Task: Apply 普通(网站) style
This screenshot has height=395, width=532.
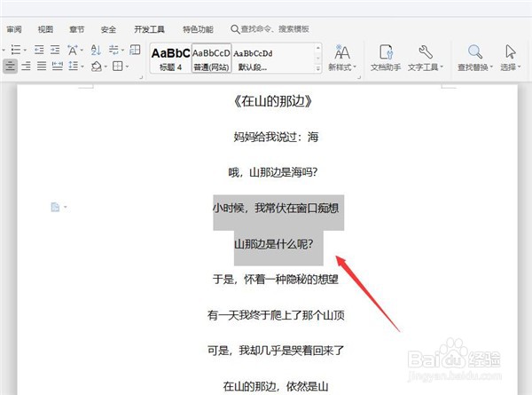Action: point(211,59)
